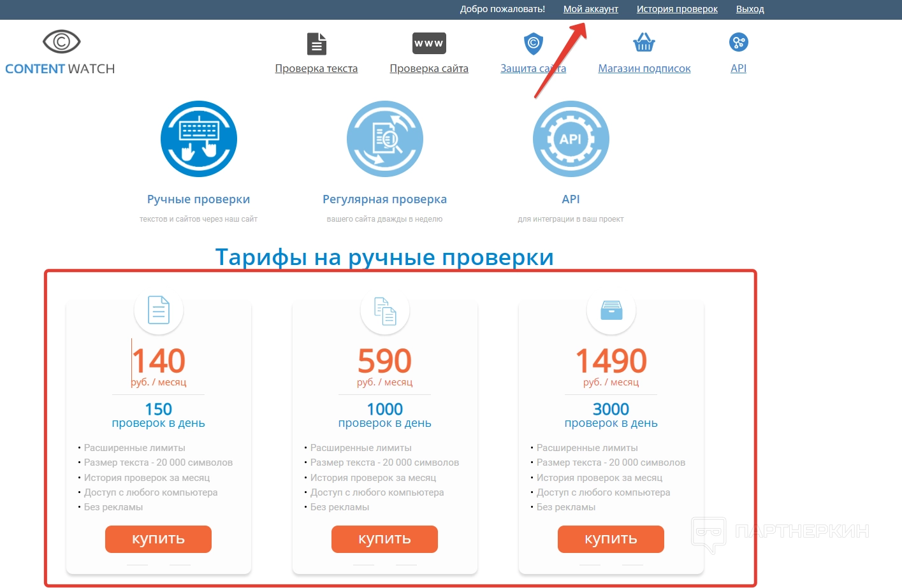This screenshot has width=902, height=588.
Task: Click the subscription shop basket icon
Action: pos(644,43)
